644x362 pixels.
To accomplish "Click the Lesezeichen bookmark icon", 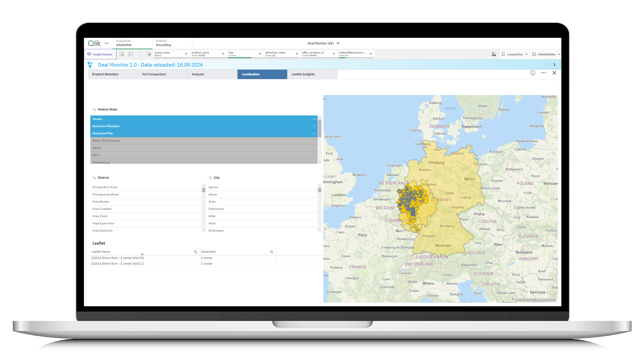I will coord(503,54).
